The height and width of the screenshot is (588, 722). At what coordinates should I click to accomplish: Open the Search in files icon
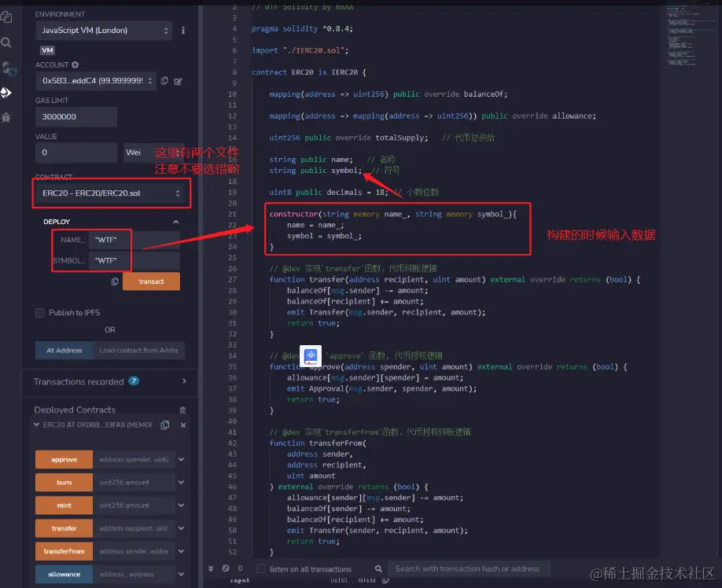pos(6,42)
